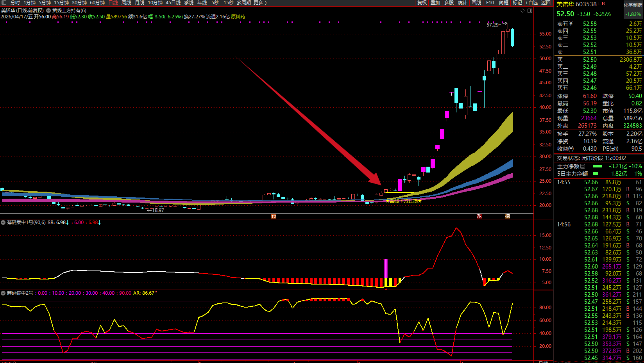644x363 pixels.
Task: Open the 化学制药 sector box
Action: 633,10
